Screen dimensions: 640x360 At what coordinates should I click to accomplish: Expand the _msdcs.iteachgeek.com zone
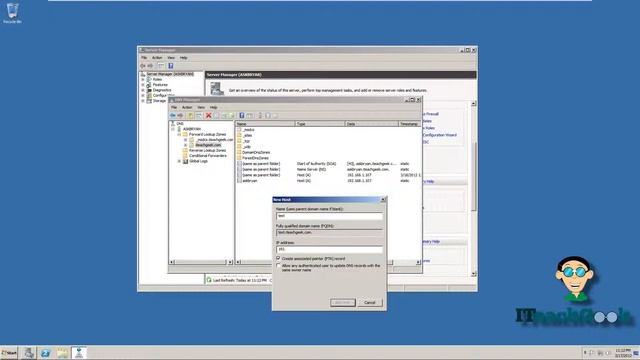point(185,140)
